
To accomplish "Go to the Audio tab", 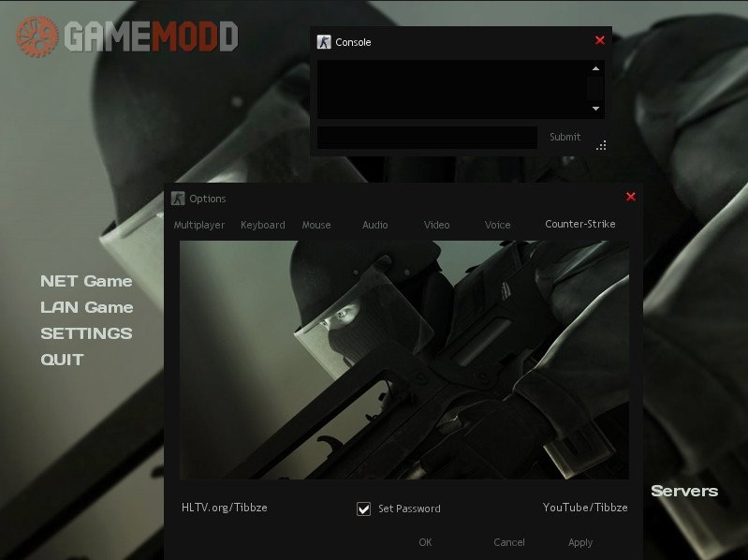I will pos(375,225).
